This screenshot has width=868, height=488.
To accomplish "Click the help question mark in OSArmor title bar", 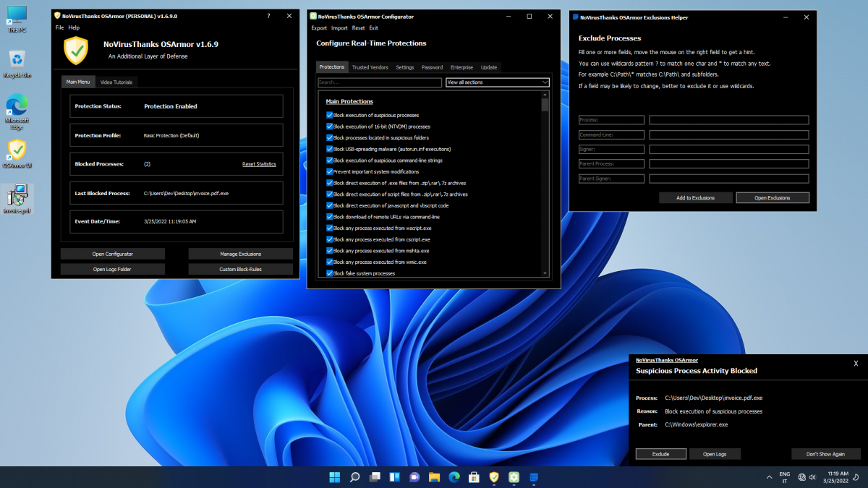I will 268,15.
